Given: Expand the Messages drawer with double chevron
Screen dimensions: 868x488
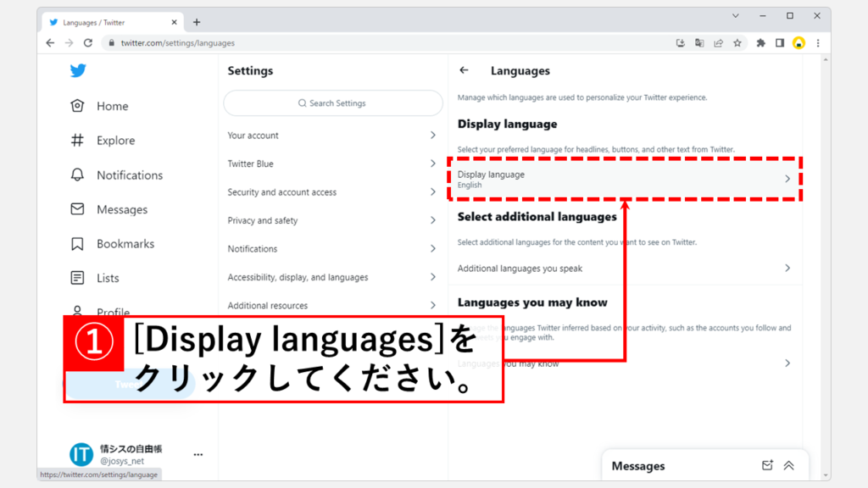Looking at the screenshot, I should [788, 465].
